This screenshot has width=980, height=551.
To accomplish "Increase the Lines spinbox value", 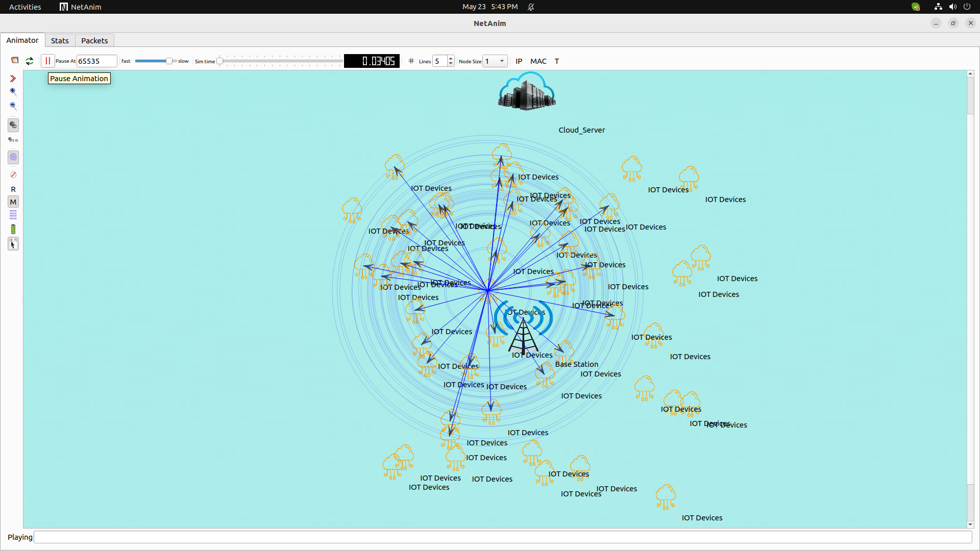I will [x=451, y=59].
